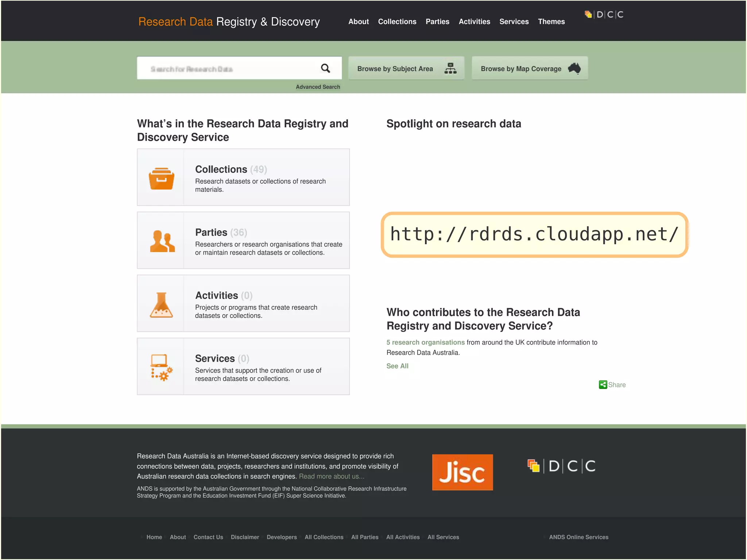Click the Search for Research Data field
This screenshot has width=747, height=560.
click(239, 68)
